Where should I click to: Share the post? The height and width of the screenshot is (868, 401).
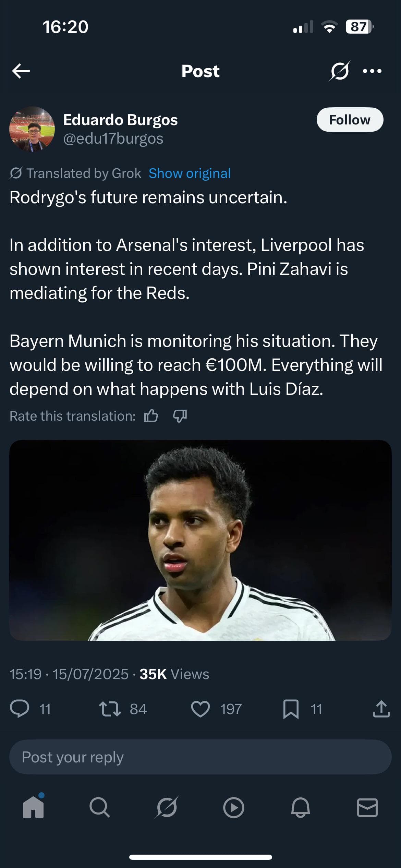pyautogui.click(x=381, y=709)
